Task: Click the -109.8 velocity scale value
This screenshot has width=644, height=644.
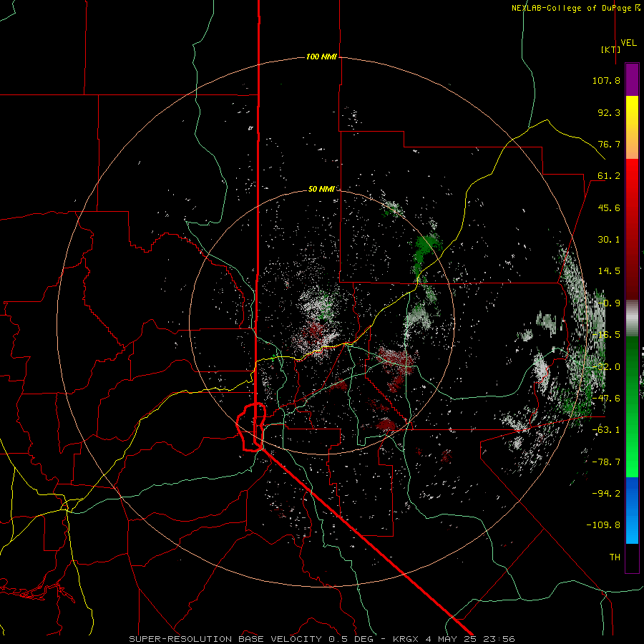Action: coord(603,525)
